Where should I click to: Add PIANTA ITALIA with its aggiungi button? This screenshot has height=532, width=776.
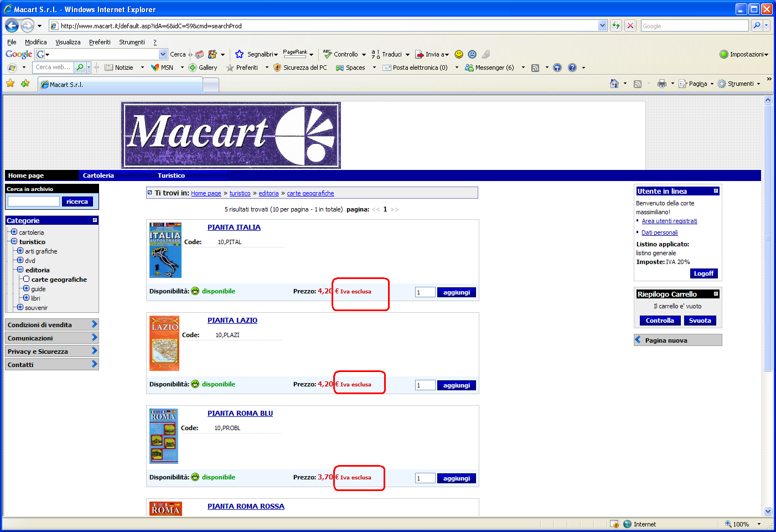457,292
